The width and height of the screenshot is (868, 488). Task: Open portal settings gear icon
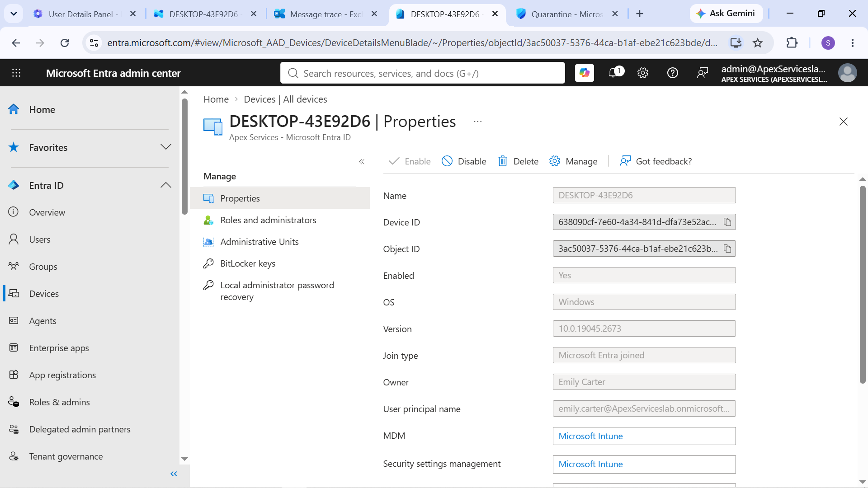pos(643,73)
